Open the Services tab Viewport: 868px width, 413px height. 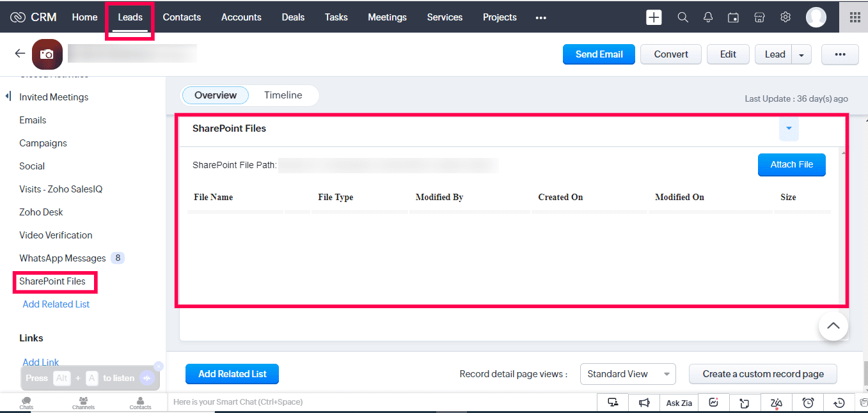(445, 17)
